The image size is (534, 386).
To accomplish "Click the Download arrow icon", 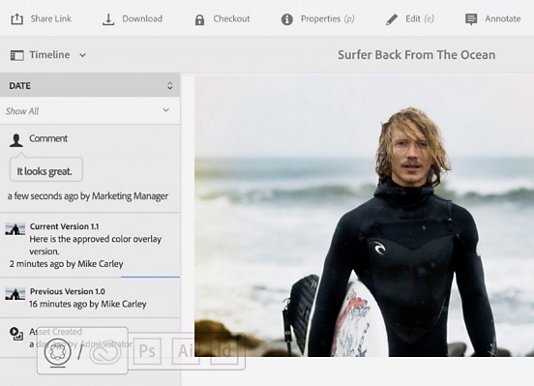I will (x=108, y=19).
